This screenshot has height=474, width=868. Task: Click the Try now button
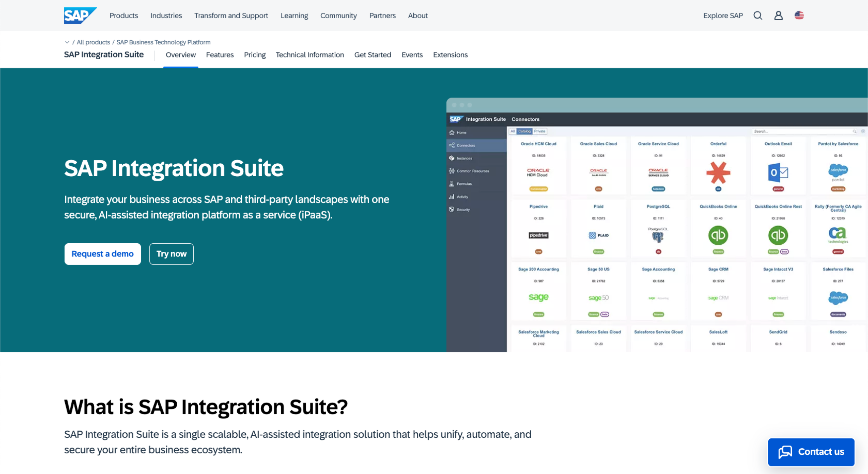tap(171, 253)
